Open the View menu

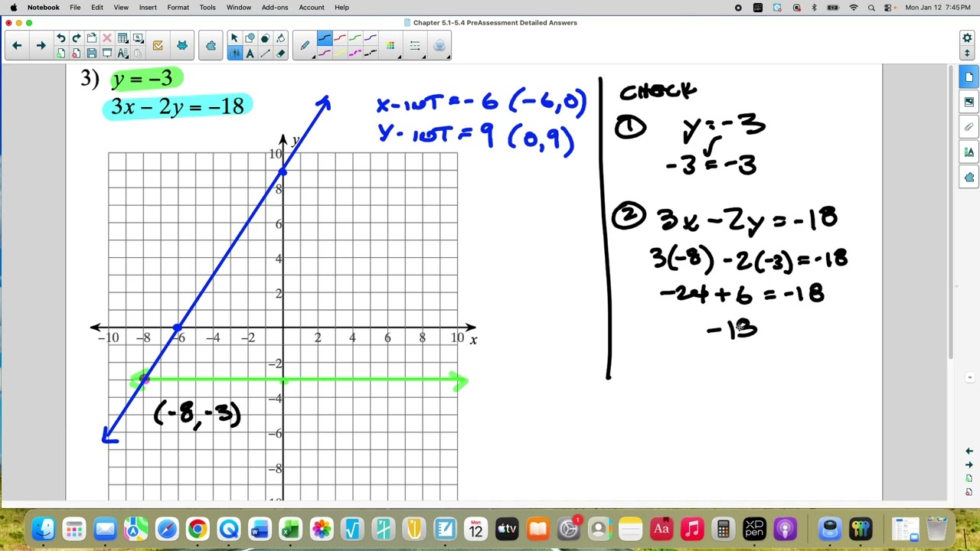point(121,8)
